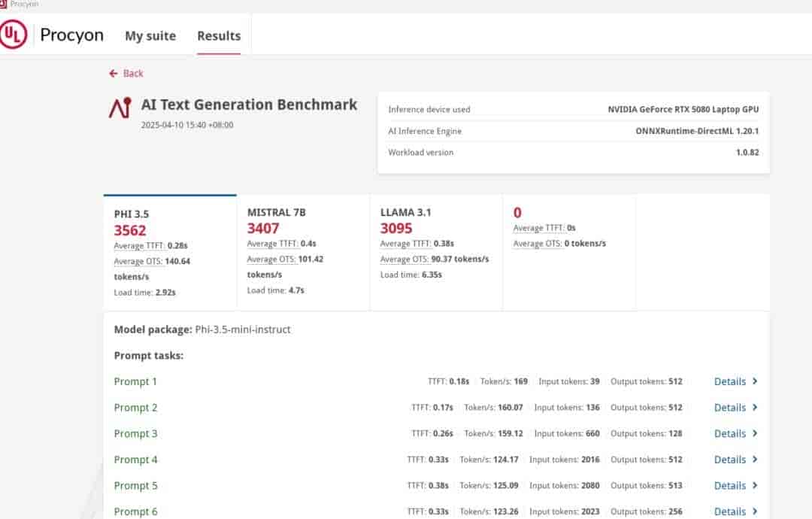The height and width of the screenshot is (519, 812).
Task: Click the PHI 3.5 score 3562
Action: [x=130, y=230]
